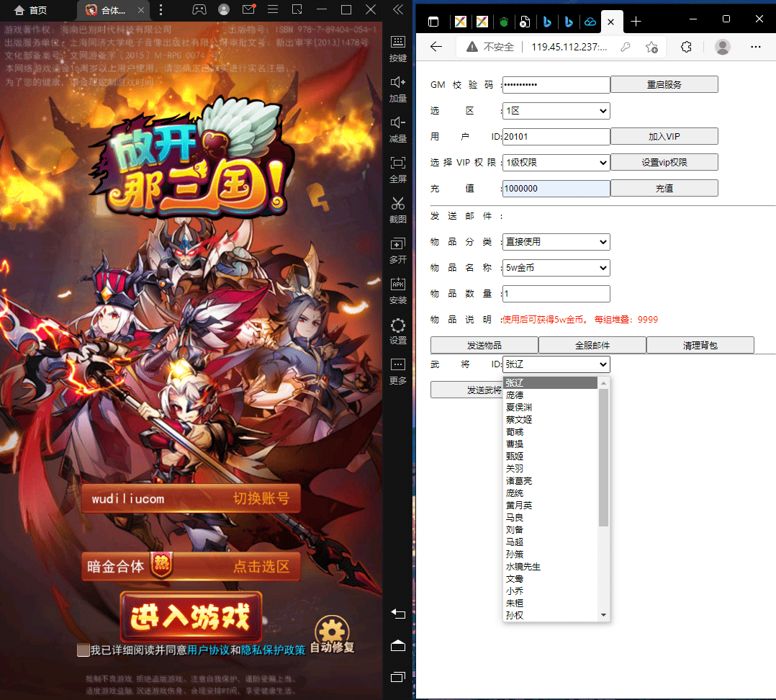Tap the Android back arrow in emulator sidebar
This screenshot has width=776, height=700.
(398, 614)
